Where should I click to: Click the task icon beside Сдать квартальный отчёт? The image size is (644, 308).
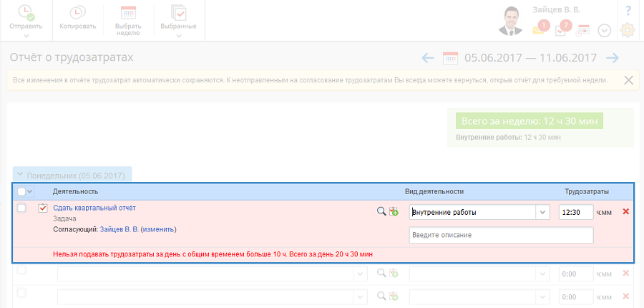pyautogui.click(x=43, y=208)
